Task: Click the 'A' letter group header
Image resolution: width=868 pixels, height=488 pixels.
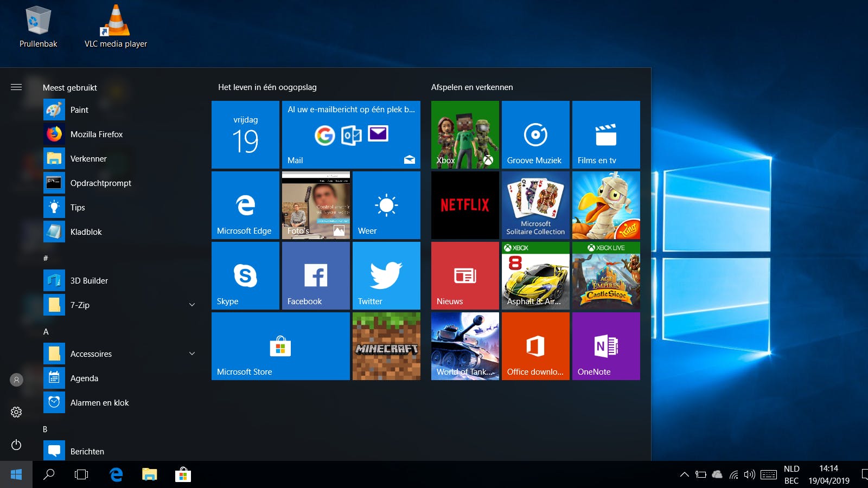Action: pos(46,331)
